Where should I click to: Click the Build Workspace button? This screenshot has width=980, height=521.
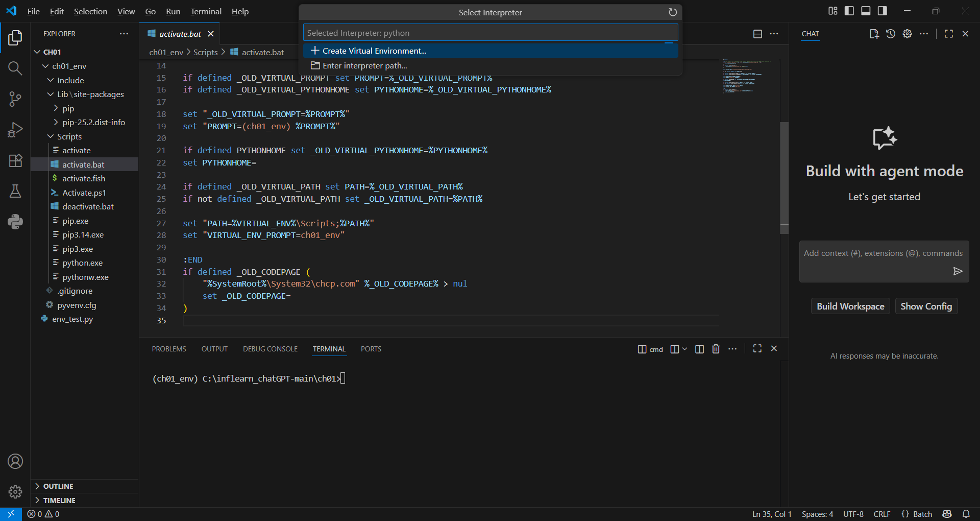(850, 306)
